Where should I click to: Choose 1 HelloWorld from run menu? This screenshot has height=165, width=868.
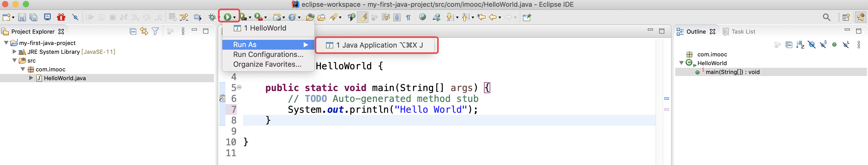click(268, 28)
